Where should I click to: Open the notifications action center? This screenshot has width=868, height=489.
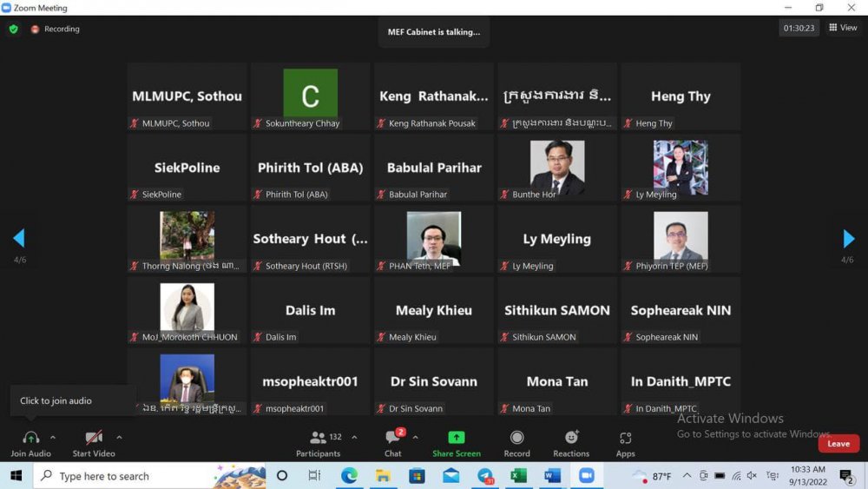846,476
